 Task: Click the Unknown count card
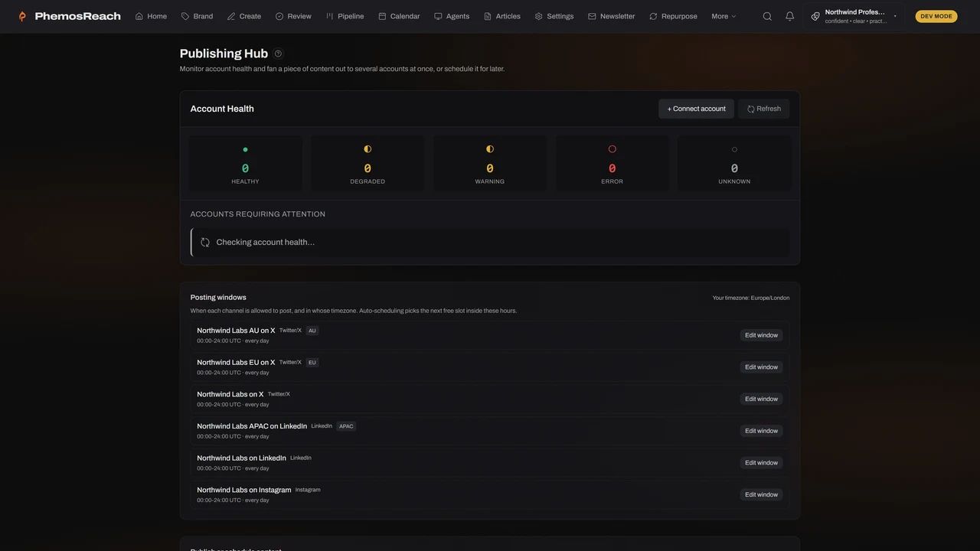coord(734,164)
